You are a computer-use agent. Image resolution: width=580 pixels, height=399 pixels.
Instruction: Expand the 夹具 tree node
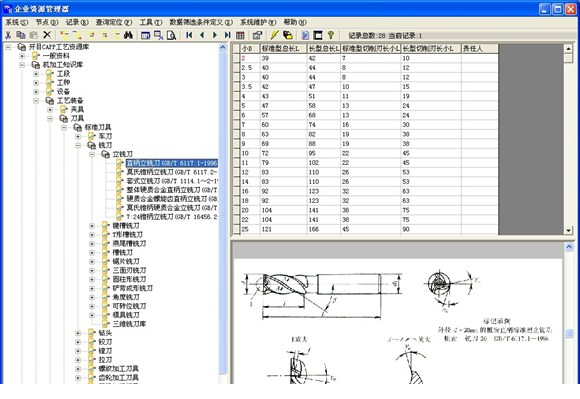click(50, 109)
